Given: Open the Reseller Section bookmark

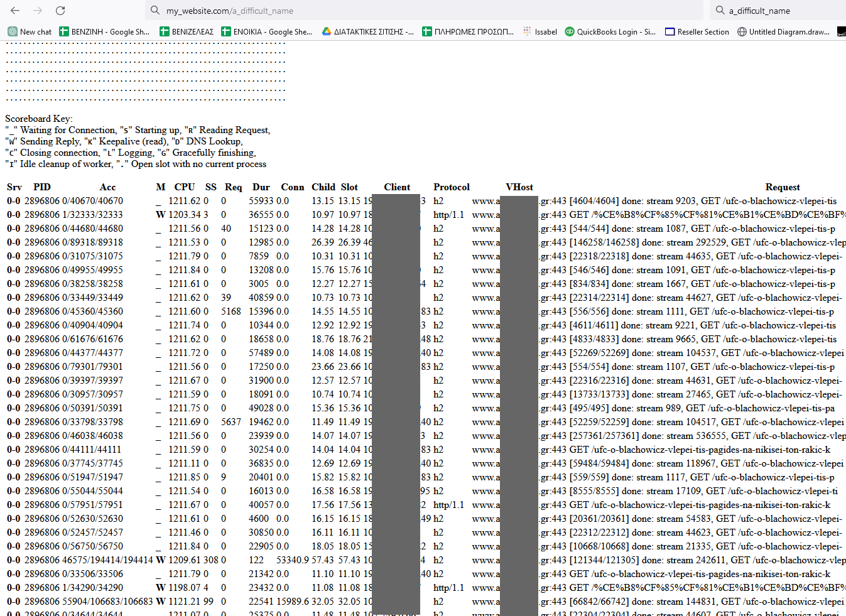Looking at the screenshot, I should (697, 31).
